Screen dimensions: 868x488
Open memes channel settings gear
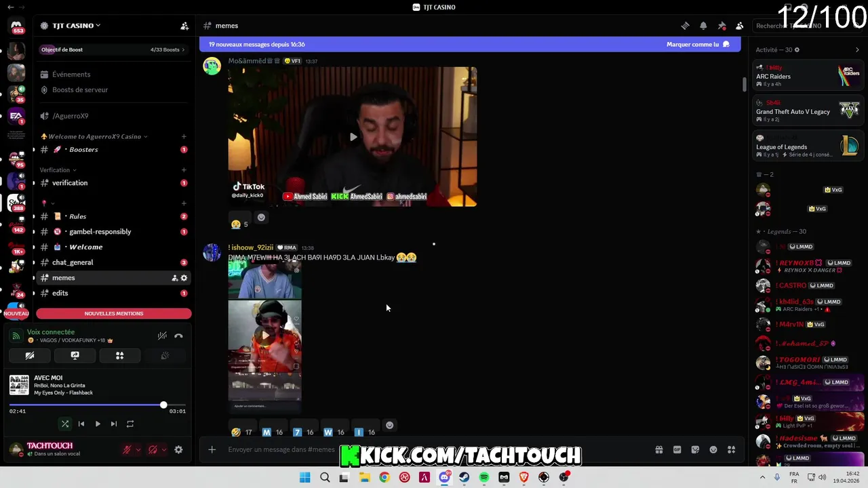pyautogui.click(x=184, y=278)
